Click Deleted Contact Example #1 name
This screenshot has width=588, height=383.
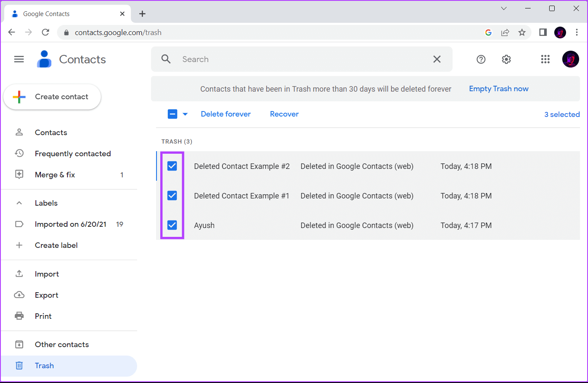pos(242,196)
